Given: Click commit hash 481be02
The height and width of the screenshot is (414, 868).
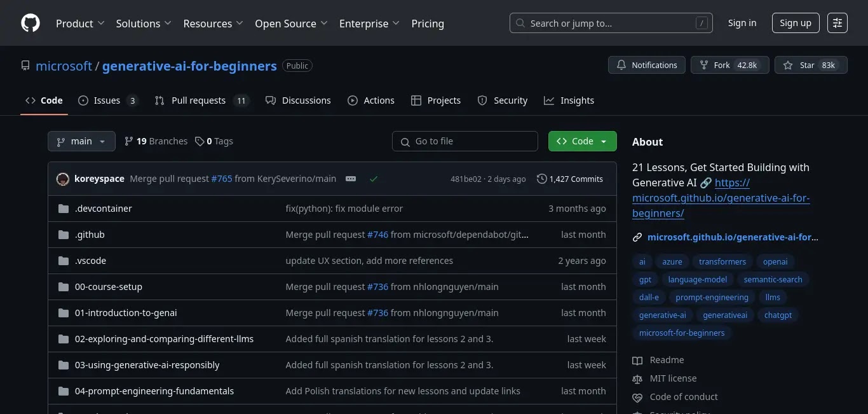Looking at the screenshot, I should click(x=466, y=179).
